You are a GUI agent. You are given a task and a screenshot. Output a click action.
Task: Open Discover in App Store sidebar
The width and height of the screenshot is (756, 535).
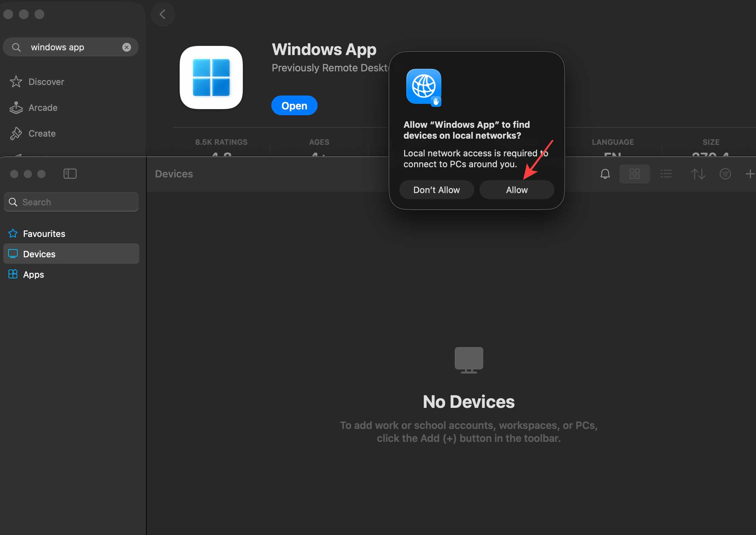[x=46, y=82]
